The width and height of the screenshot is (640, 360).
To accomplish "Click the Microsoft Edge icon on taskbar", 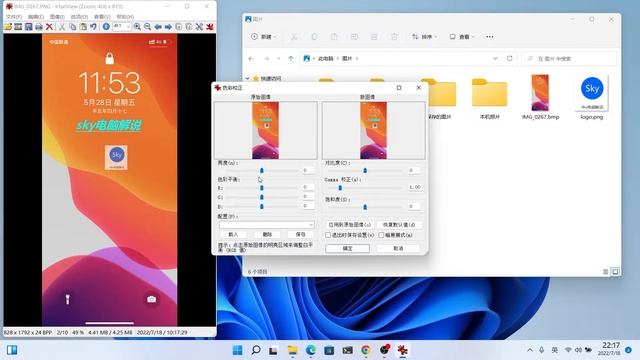I will (311, 350).
